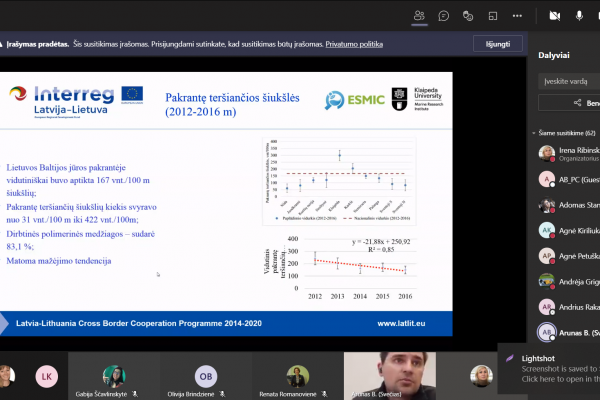Click the ESMIC logo on slide
Image resolution: width=600 pixels, height=400 pixels.
click(x=355, y=100)
